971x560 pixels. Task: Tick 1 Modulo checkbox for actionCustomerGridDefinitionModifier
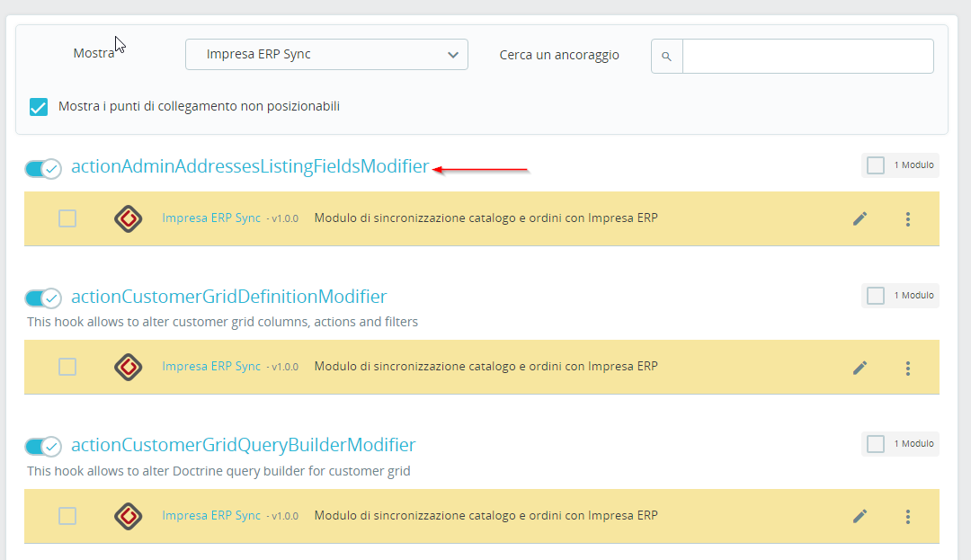click(875, 296)
